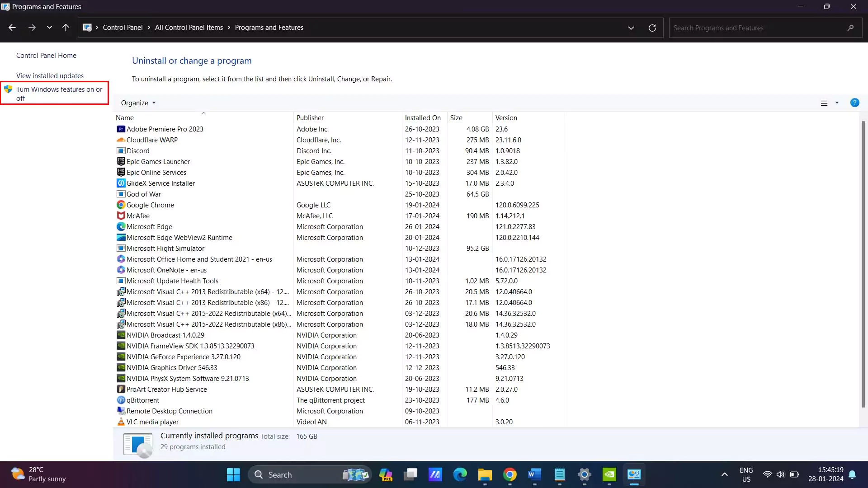This screenshot has height=488, width=868.
Task: Click the Adobe Premiere Pro 2023 icon
Action: [121, 129]
